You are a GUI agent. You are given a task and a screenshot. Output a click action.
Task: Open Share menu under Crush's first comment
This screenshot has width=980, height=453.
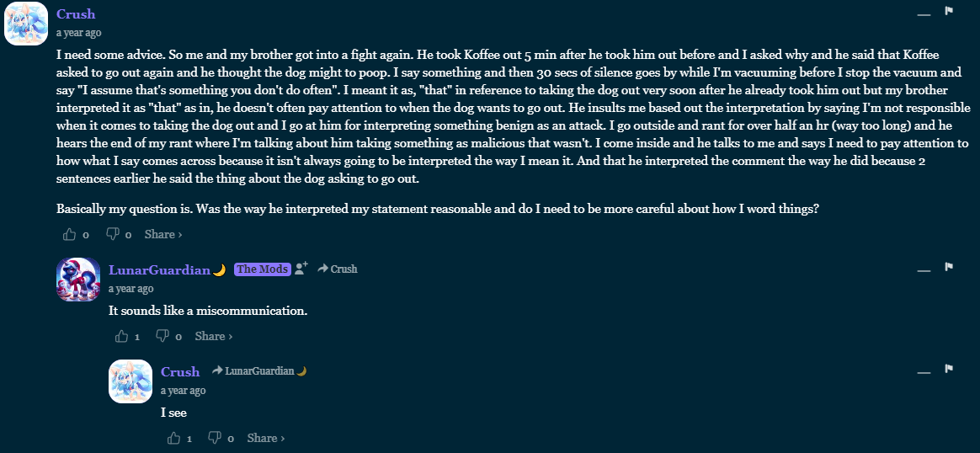click(x=163, y=234)
